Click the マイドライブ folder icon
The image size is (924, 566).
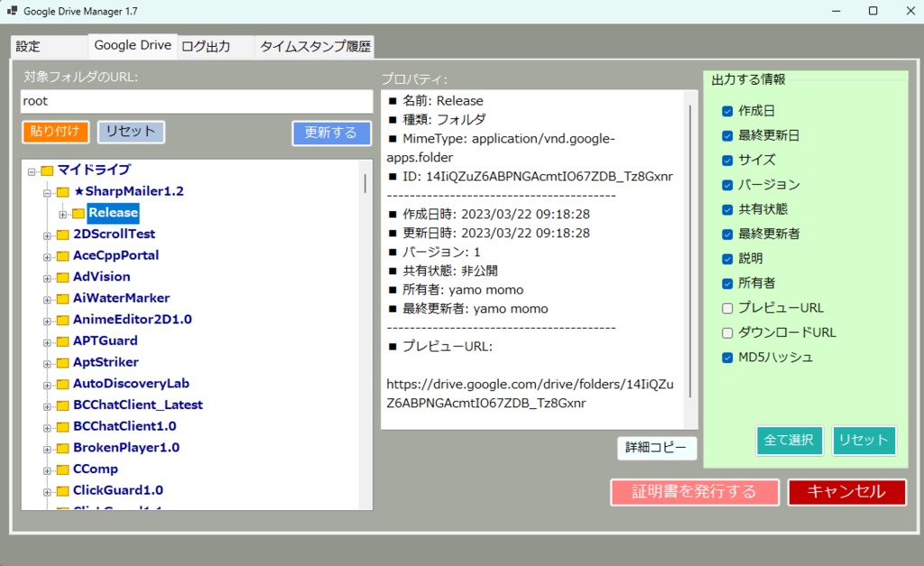[x=47, y=171]
